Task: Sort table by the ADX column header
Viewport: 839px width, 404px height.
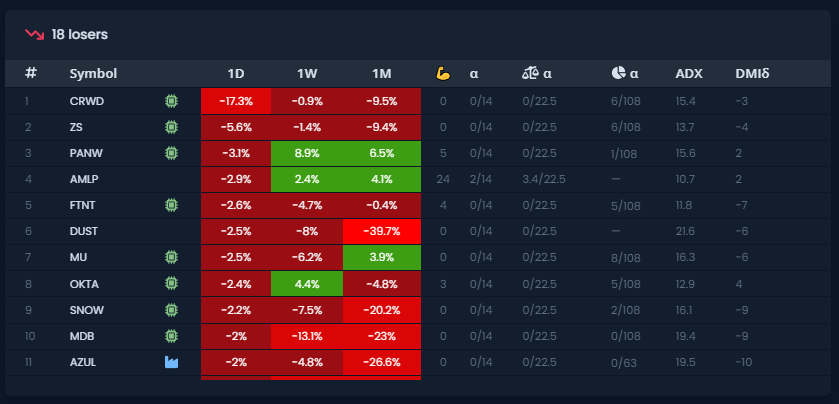Action: pyautogui.click(x=689, y=74)
